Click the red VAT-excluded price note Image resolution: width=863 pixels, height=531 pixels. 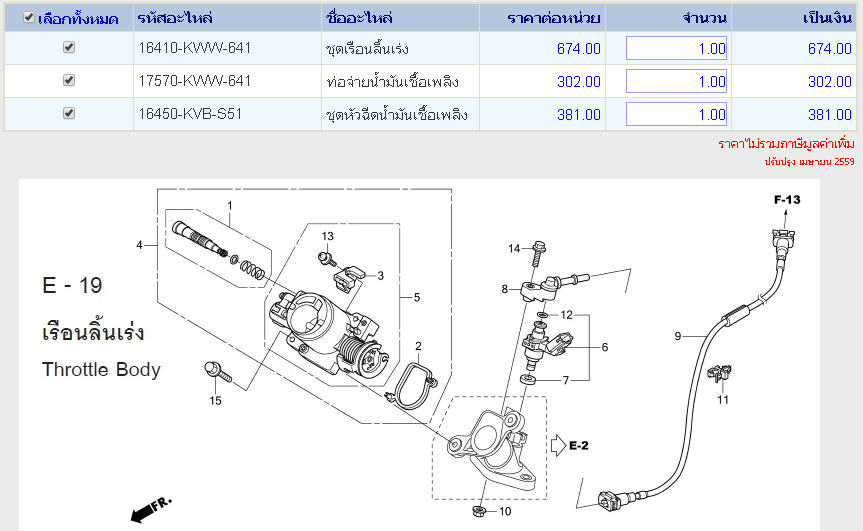[x=786, y=144]
